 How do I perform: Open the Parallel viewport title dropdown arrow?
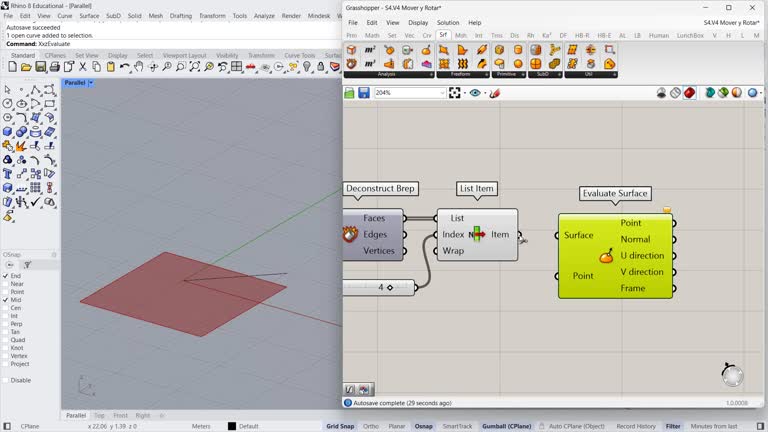coord(91,83)
